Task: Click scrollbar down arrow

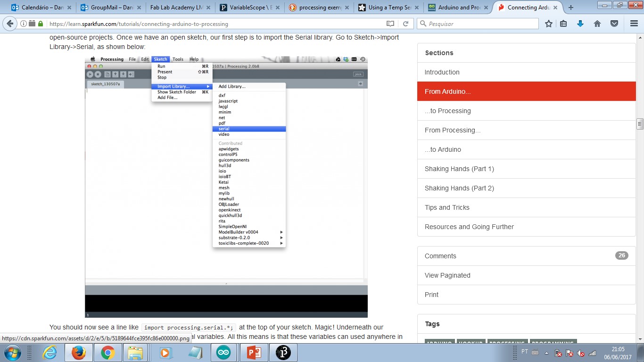Action: (x=640, y=338)
